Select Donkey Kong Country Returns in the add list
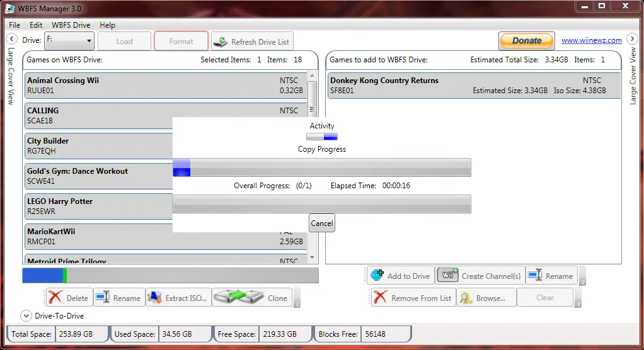This screenshot has width=644, height=350. (x=474, y=86)
